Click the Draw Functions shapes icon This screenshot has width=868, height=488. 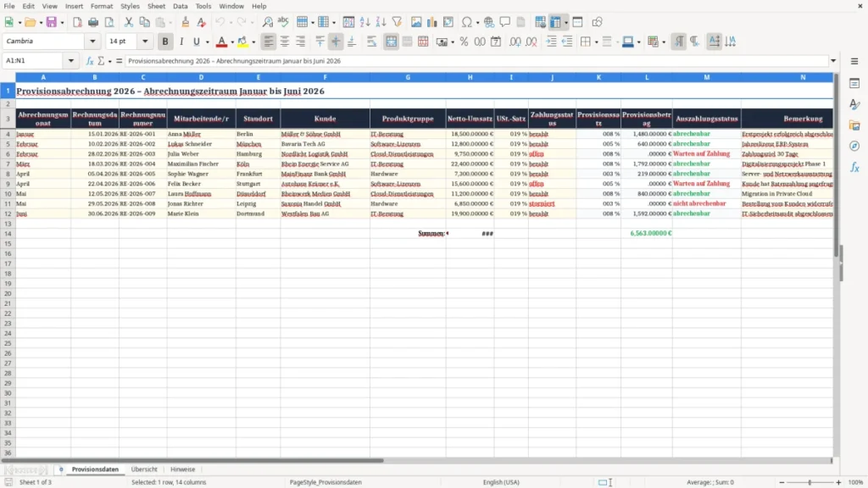coord(597,22)
